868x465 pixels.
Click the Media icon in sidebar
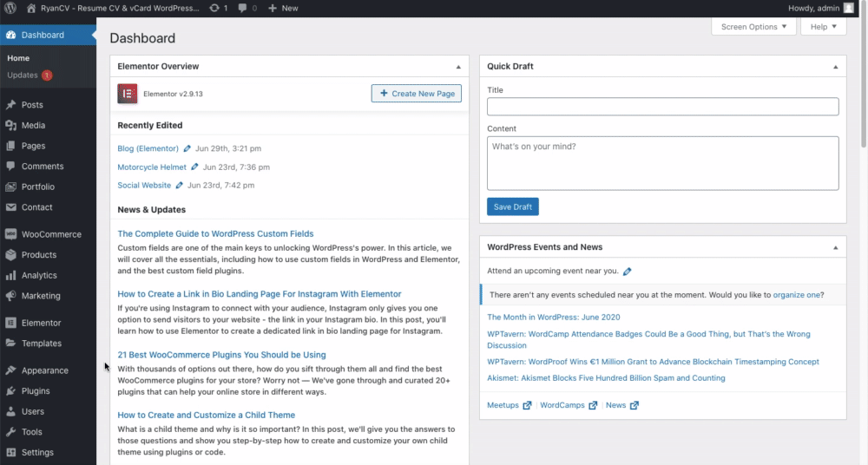[x=10, y=125]
